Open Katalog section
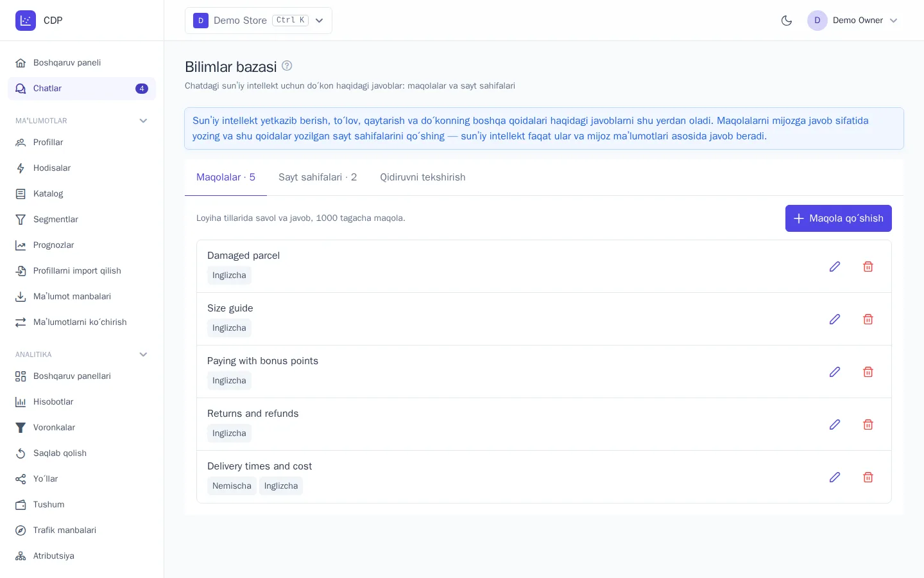 81,194
